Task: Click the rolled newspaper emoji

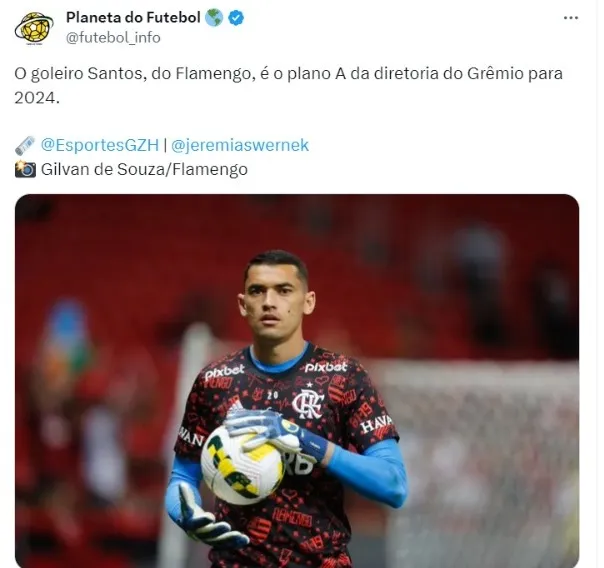Action: point(25,146)
